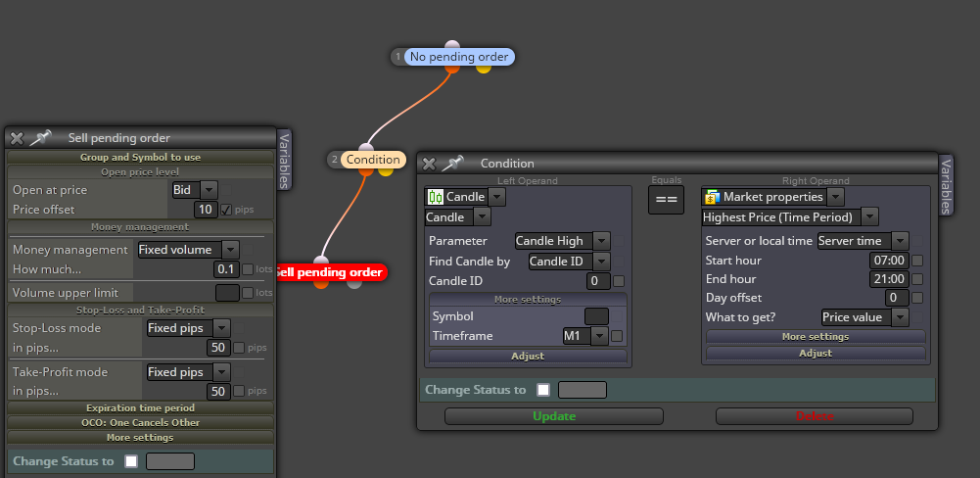Collapse the Stop-Loss and Take-Profit section

coord(141,310)
